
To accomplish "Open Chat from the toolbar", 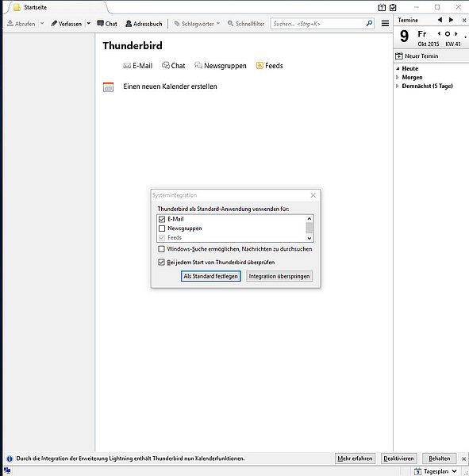I will (107, 24).
